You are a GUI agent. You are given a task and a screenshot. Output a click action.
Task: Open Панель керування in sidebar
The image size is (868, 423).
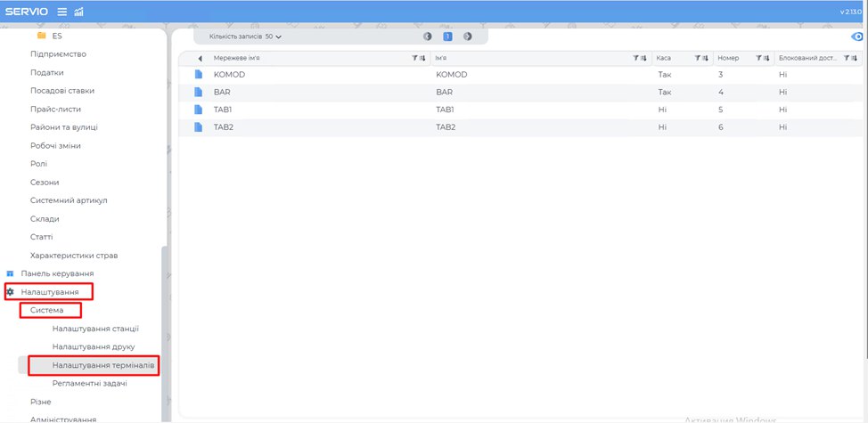[x=57, y=273]
